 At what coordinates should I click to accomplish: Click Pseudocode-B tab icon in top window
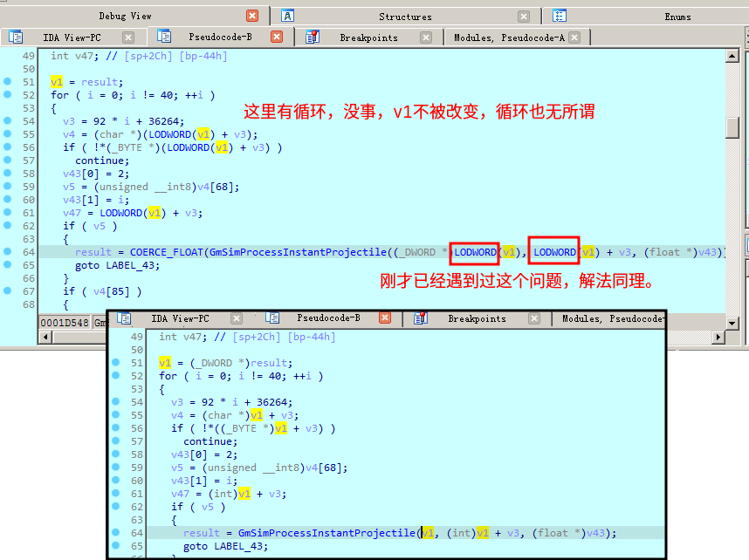[164, 37]
